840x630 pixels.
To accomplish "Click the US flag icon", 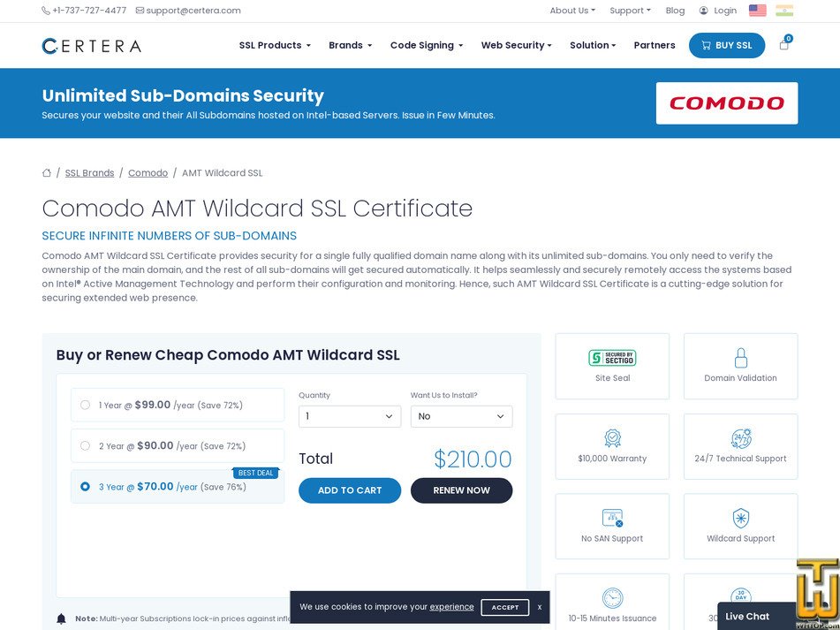I will [757, 11].
